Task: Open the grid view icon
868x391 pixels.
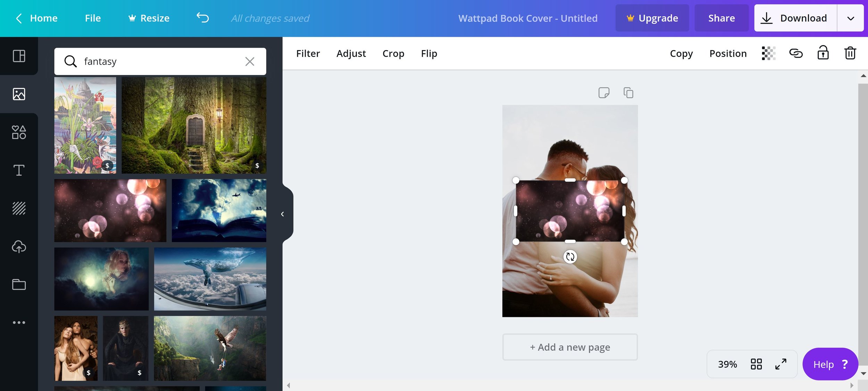Action: pos(756,364)
